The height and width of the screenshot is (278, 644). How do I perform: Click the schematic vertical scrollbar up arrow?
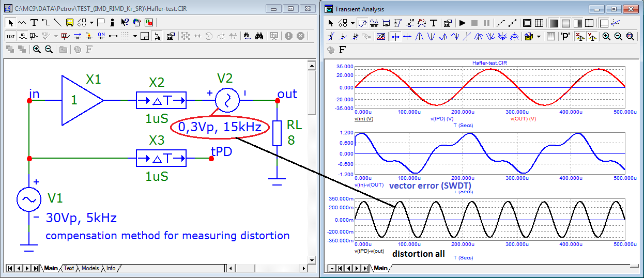click(x=311, y=64)
